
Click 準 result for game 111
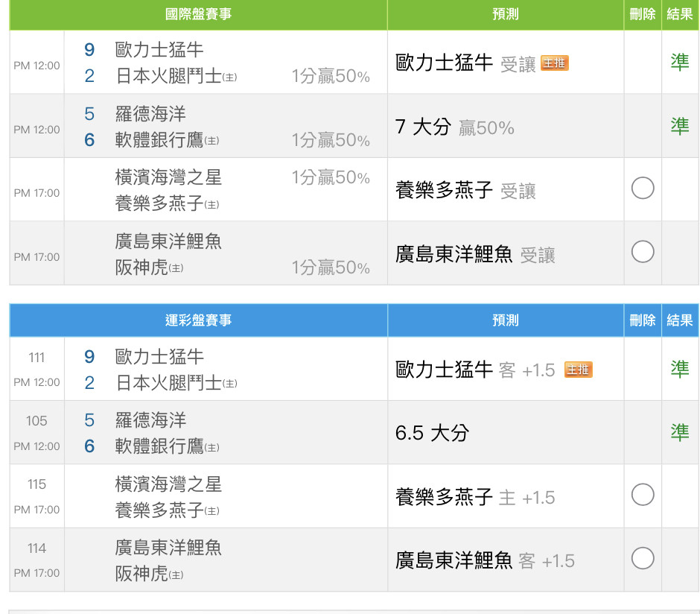pyautogui.click(x=680, y=369)
